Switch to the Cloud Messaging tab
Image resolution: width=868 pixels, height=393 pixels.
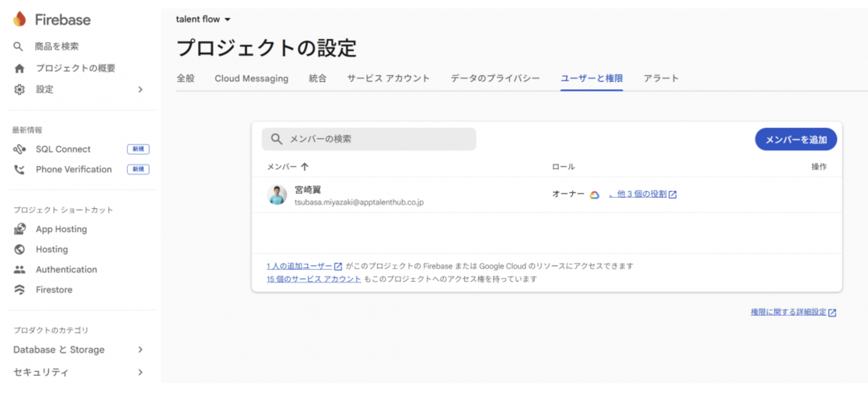point(251,78)
